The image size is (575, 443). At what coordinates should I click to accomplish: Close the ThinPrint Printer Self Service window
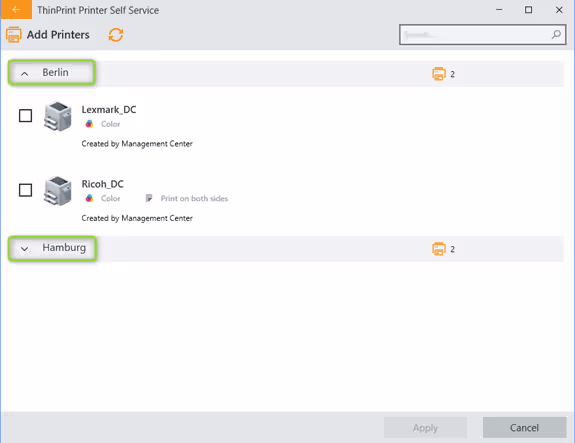tap(559, 10)
